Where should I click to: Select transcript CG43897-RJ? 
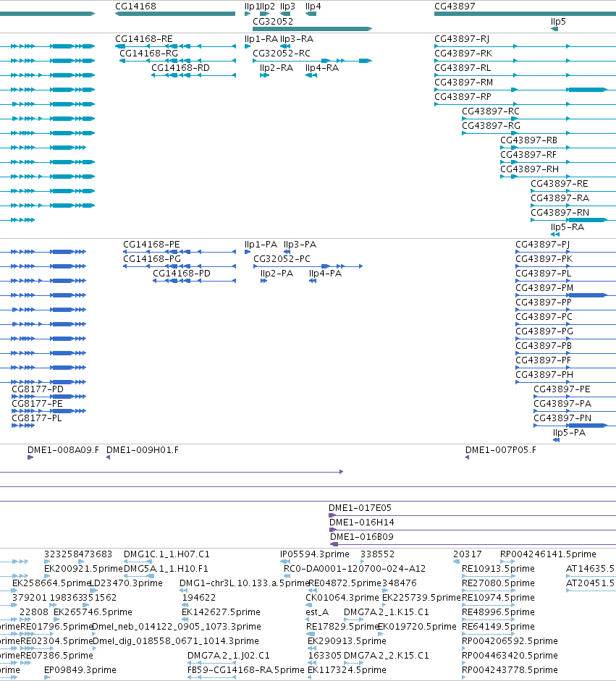tap(526, 46)
